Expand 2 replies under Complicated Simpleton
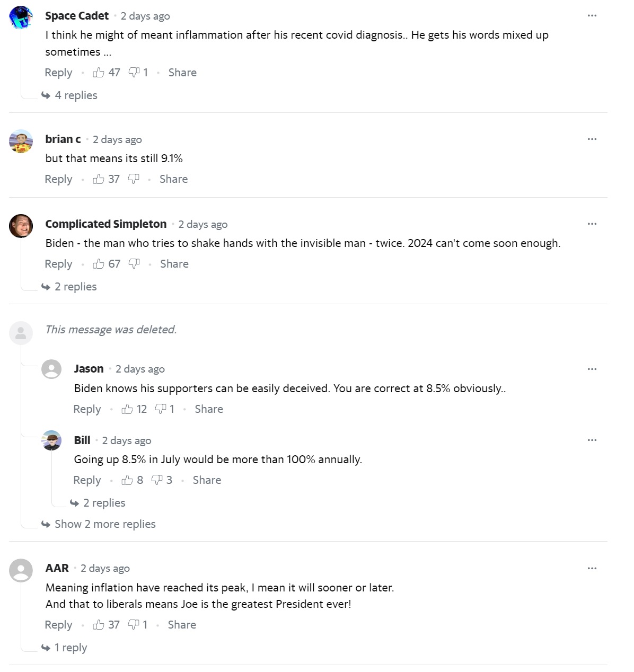 pos(75,287)
